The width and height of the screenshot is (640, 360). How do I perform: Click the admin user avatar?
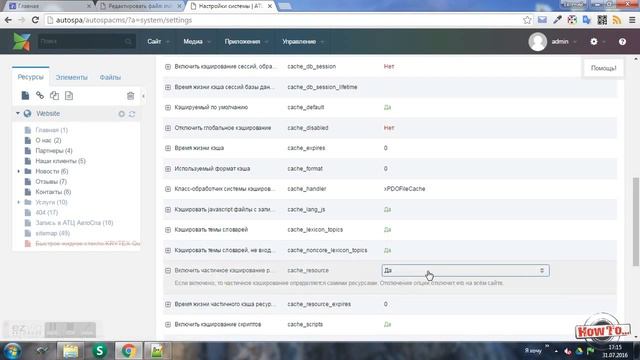point(538,42)
